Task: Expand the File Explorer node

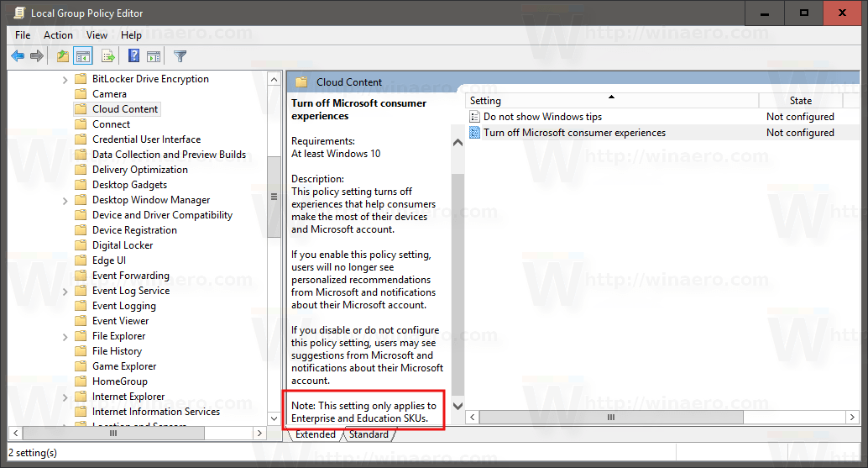Action: click(x=65, y=337)
